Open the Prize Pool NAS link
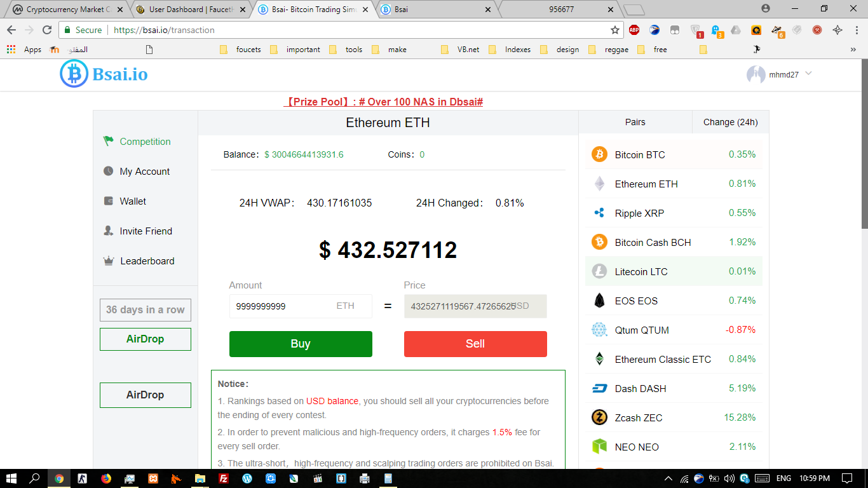Image resolution: width=868 pixels, height=488 pixels. click(383, 102)
